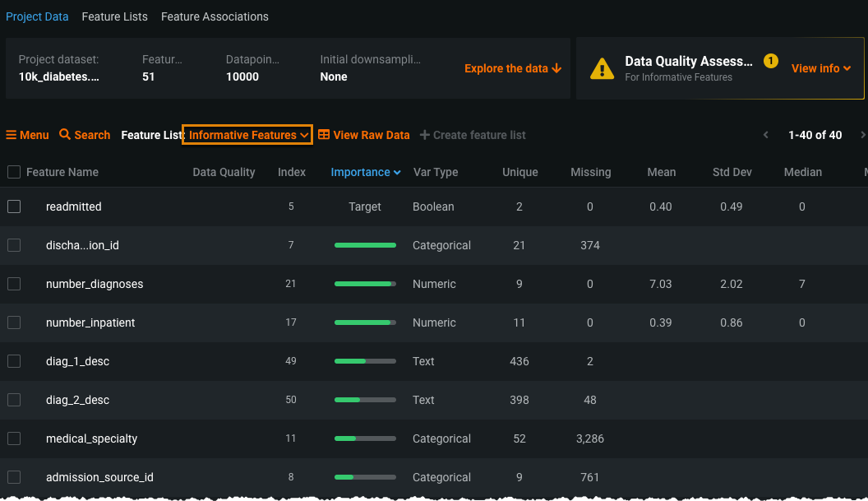The image size is (868, 501).
Task: Tick the select-all checkbox in header
Action: pos(14,172)
